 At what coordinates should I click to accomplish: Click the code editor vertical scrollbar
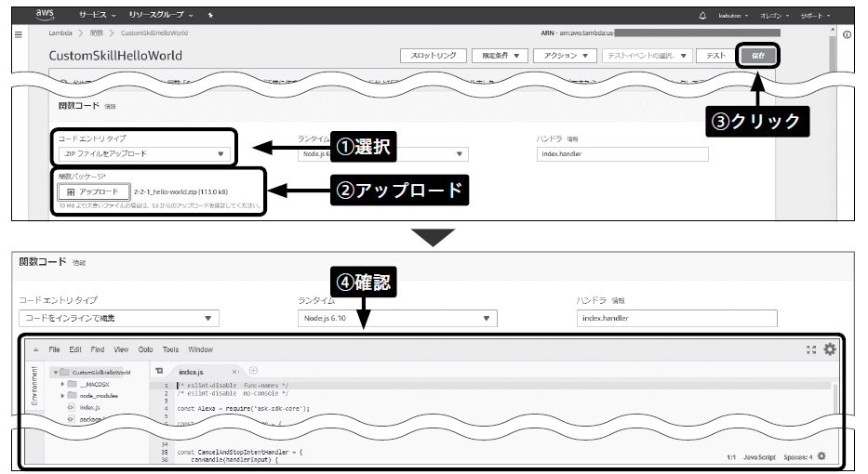click(x=835, y=398)
